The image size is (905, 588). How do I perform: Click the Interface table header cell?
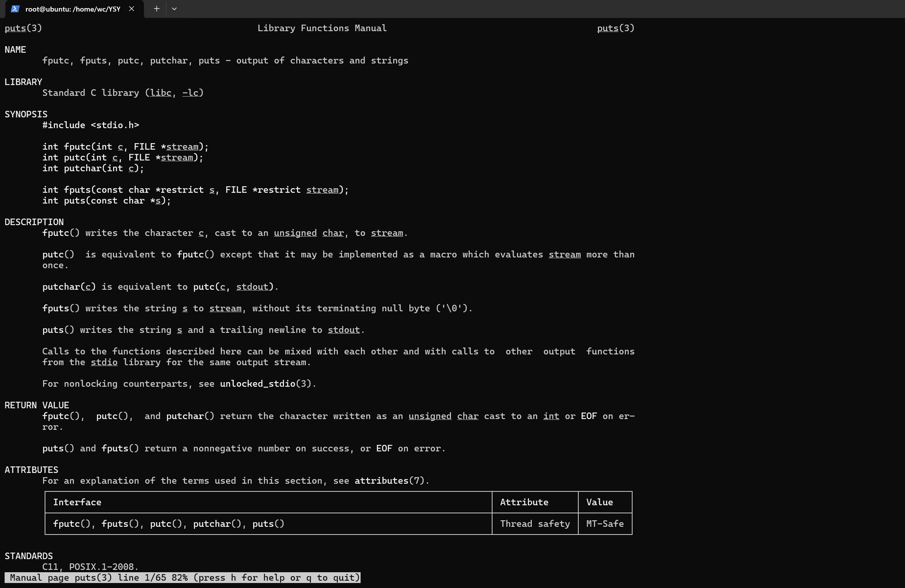pyautogui.click(x=77, y=502)
